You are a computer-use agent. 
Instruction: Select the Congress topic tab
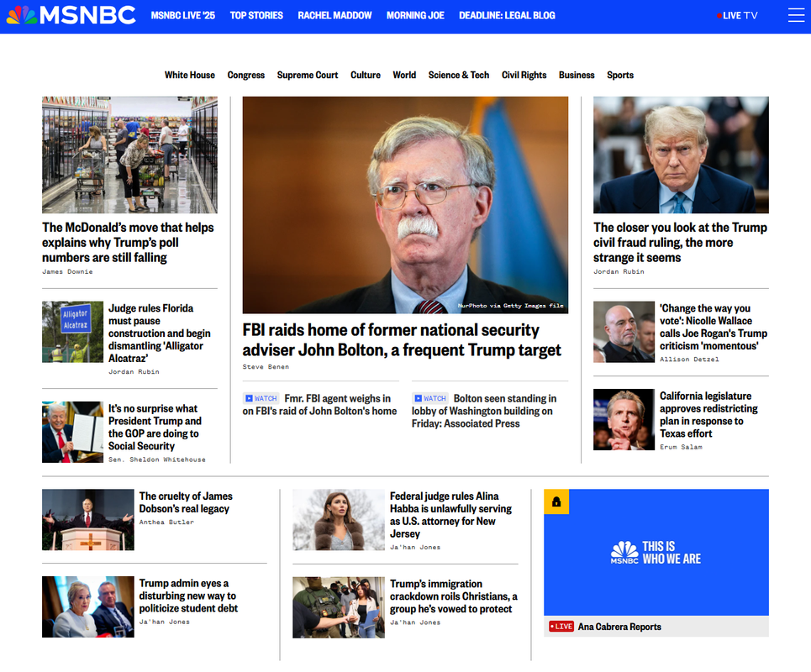click(246, 75)
